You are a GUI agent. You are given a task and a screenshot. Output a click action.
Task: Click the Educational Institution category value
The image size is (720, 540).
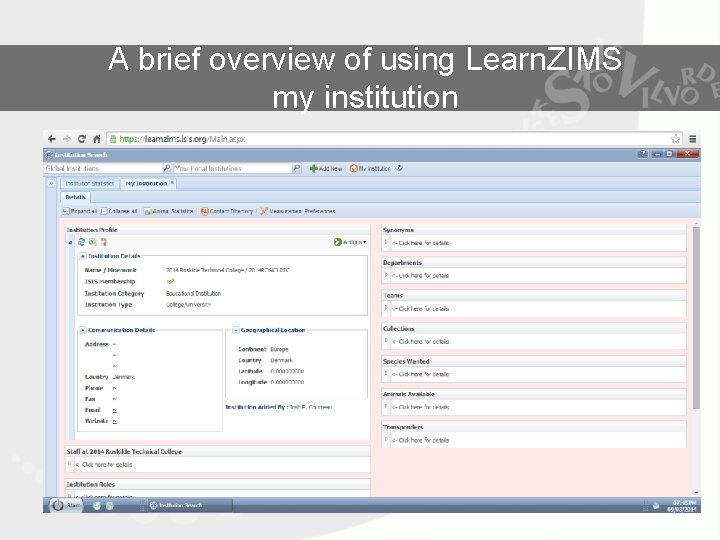[193, 294]
